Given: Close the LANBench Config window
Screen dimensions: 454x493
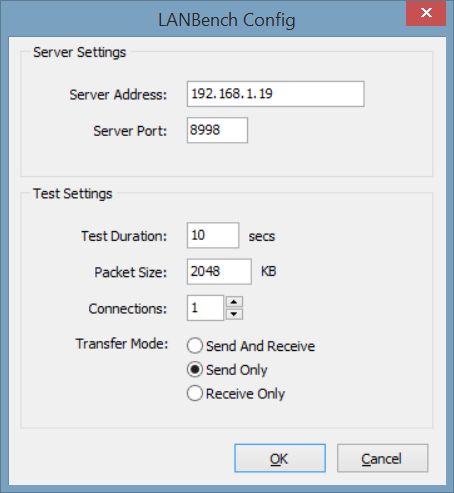Looking at the screenshot, I should (x=426, y=13).
